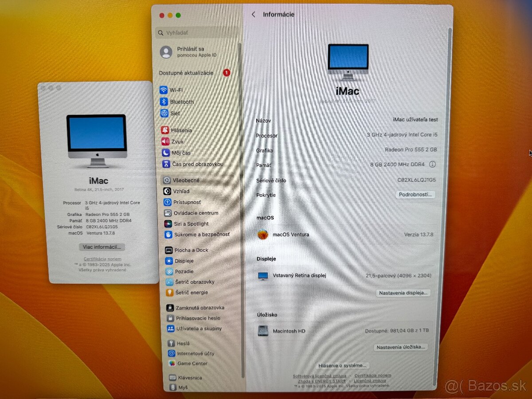The width and height of the screenshot is (532, 399).
Task: Open Siri a Spotlight icon
Action: [x=168, y=224]
